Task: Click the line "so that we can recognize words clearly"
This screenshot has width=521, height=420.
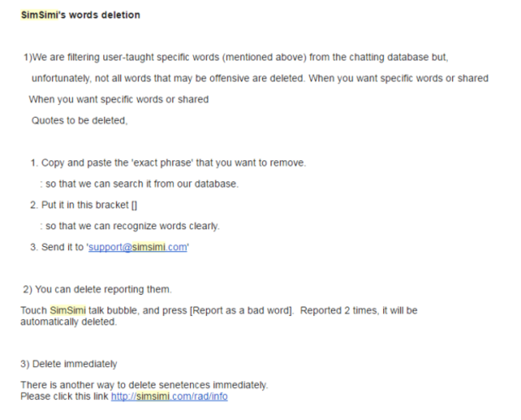Action: [x=130, y=226]
